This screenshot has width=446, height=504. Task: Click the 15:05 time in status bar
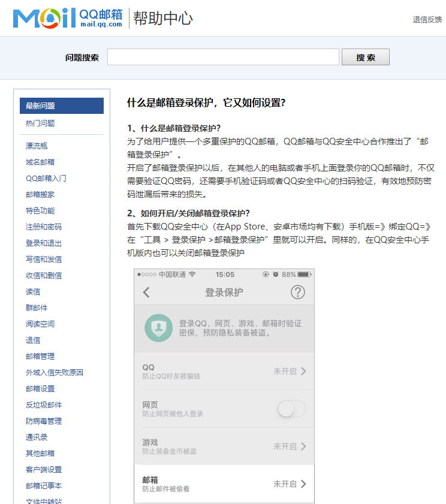[225, 274]
